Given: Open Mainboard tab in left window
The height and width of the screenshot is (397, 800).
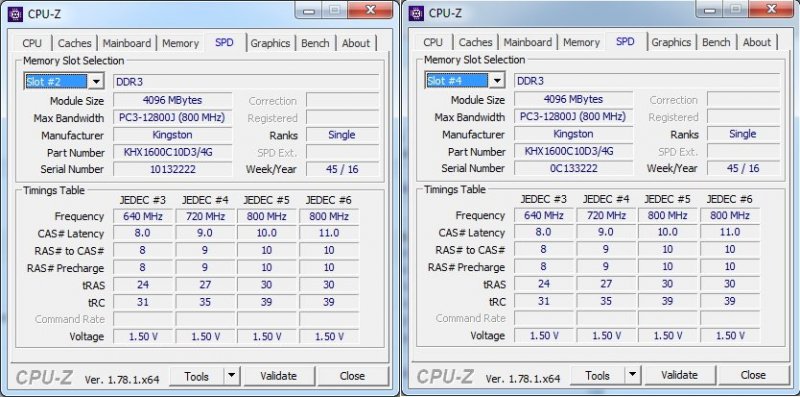Looking at the screenshot, I should click(x=127, y=43).
